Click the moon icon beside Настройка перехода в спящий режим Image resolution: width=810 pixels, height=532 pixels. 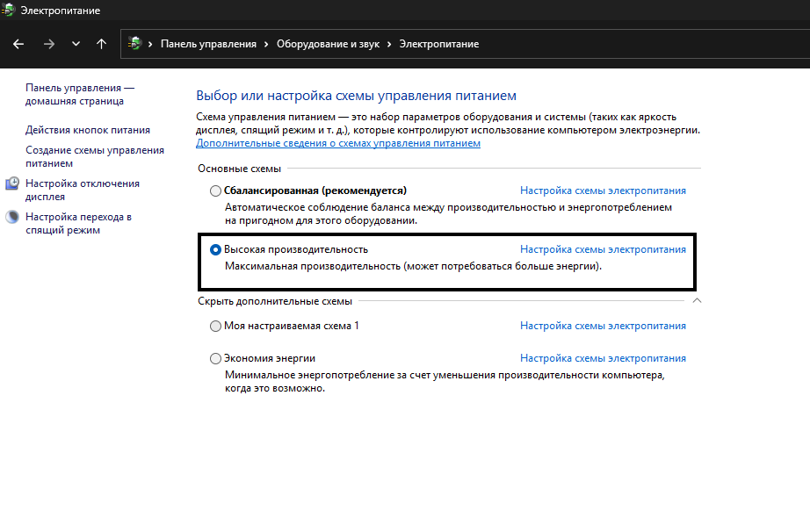(x=12, y=217)
